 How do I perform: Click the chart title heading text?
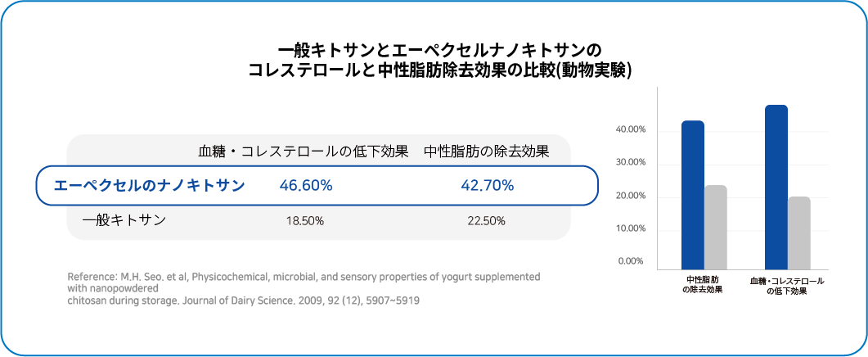(x=439, y=61)
